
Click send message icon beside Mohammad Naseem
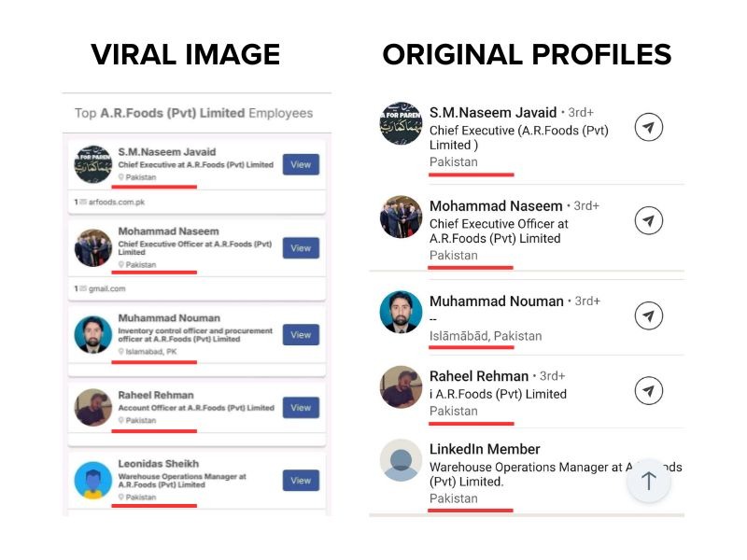649,220
